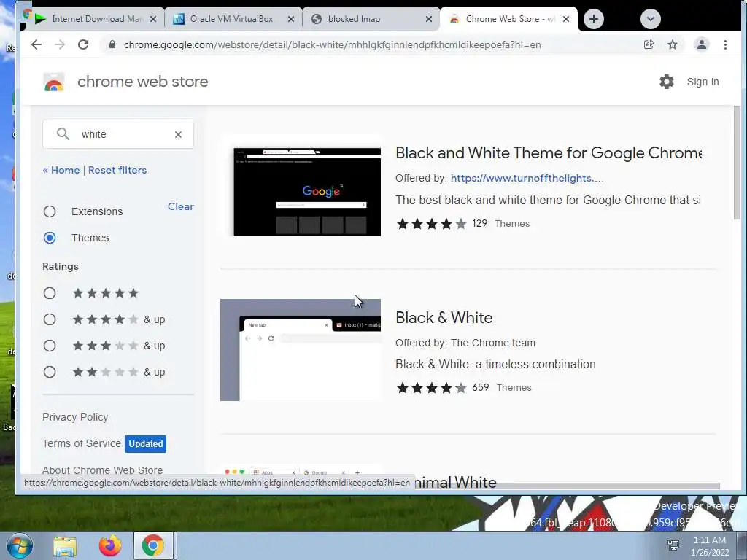Open the Chrome profile avatar icon
This screenshot has height=560, width=747.
[701, 44]
